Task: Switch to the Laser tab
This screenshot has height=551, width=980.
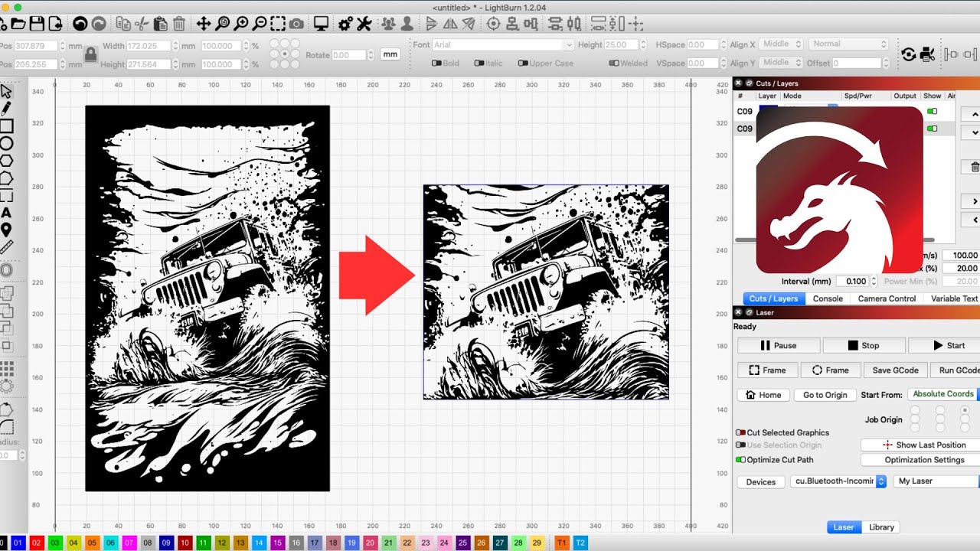Action: 844,527
